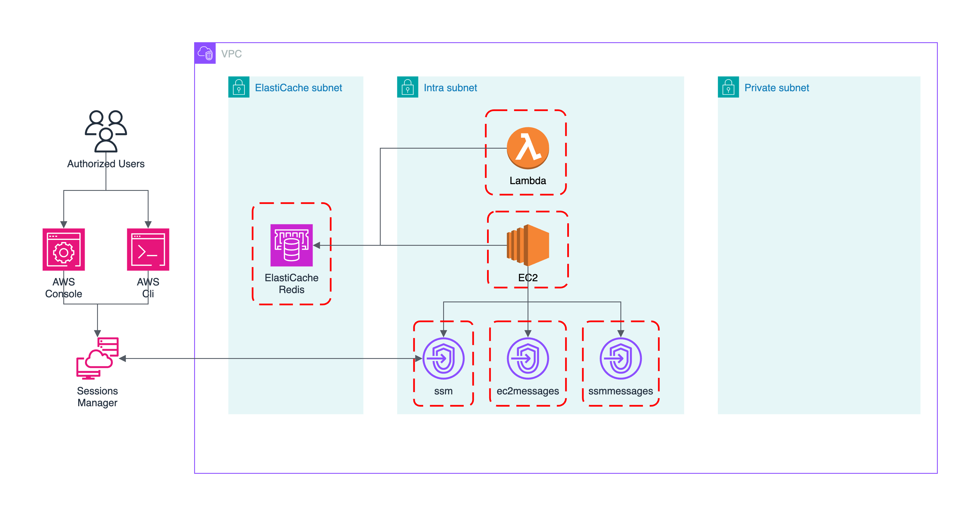Click the Authorized Users icon

(x=106, y=131)
